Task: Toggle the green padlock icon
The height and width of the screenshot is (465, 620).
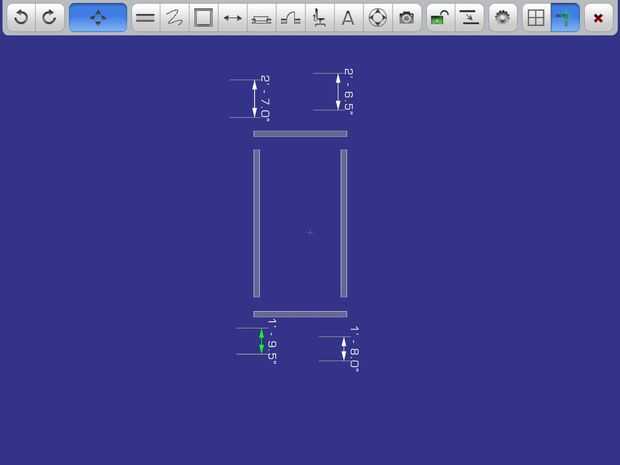Action: 440,17
